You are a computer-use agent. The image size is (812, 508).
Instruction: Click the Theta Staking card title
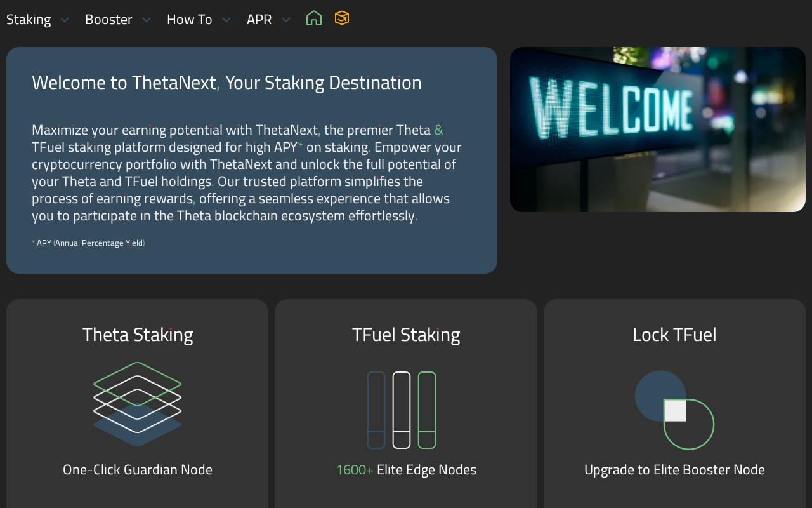(138, 335)
